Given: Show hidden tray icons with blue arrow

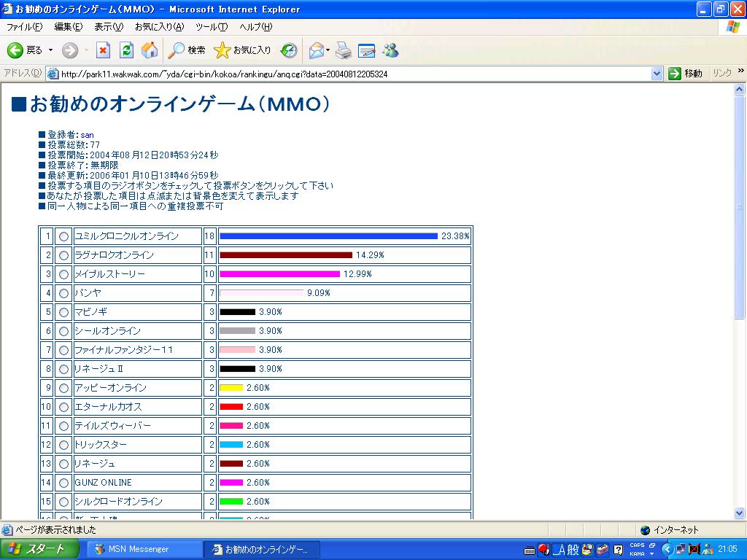Looking at the screenshot, I should pos(667,550).
